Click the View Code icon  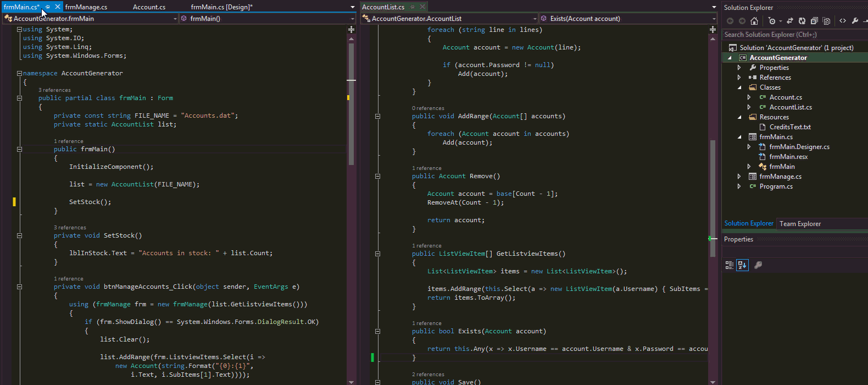(843, 21)
